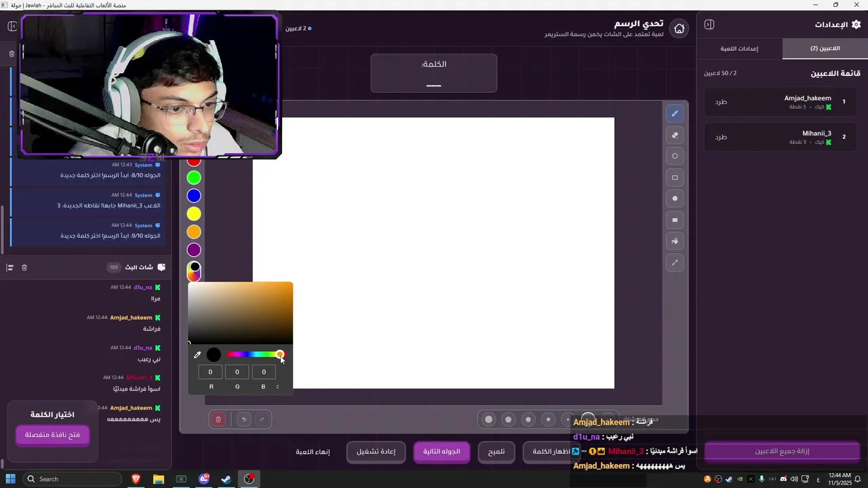Open the settings gear next to الإعدادات
This screenshot has width=868, height=488.
856,24
